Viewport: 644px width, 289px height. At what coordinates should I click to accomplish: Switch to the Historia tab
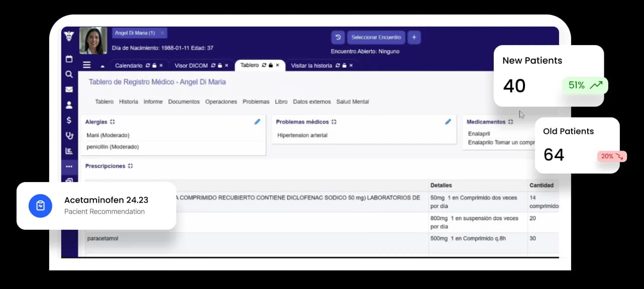(x=129, y=101)
